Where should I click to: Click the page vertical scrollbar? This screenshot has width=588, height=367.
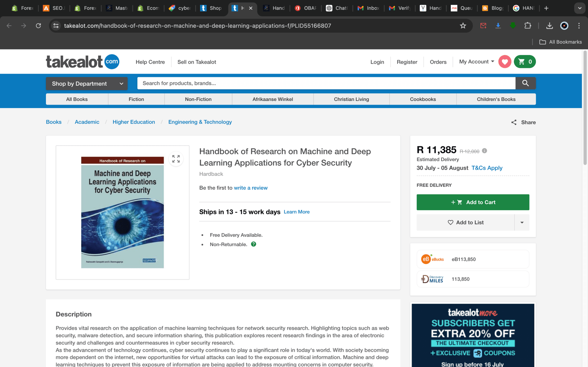coord(585,108)
